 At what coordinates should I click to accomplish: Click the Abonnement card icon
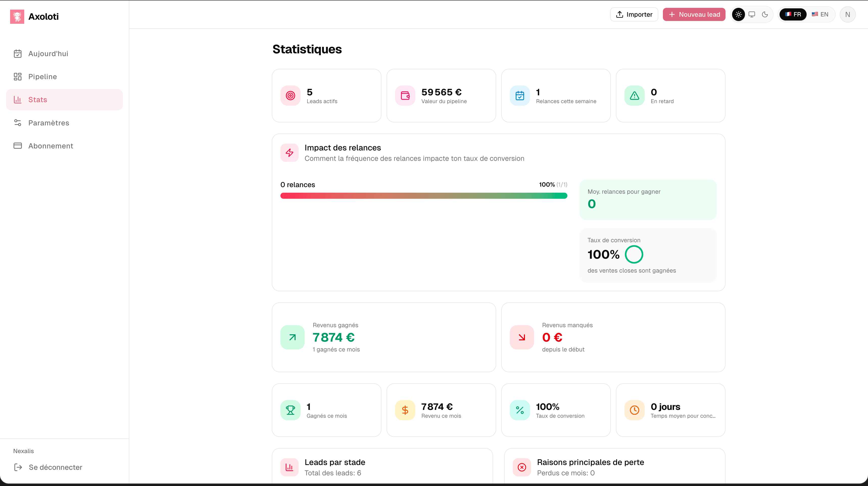[17, 146]
